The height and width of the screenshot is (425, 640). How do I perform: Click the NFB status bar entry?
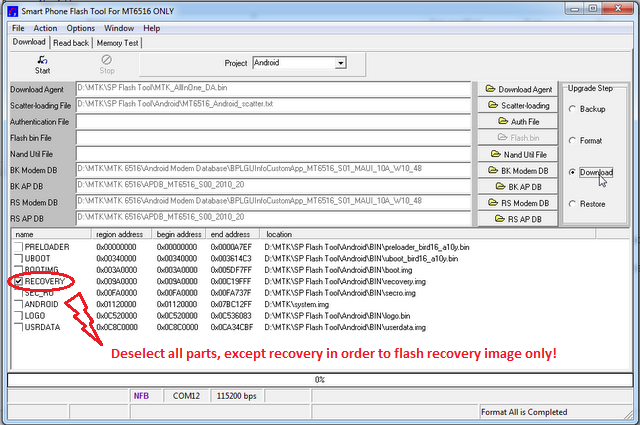tap(146, 396)
